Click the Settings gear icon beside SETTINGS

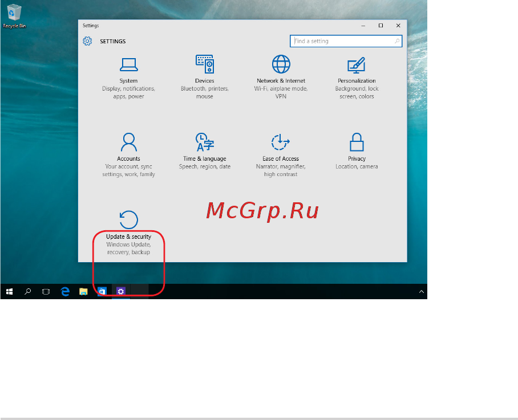(x=87, y=41)
